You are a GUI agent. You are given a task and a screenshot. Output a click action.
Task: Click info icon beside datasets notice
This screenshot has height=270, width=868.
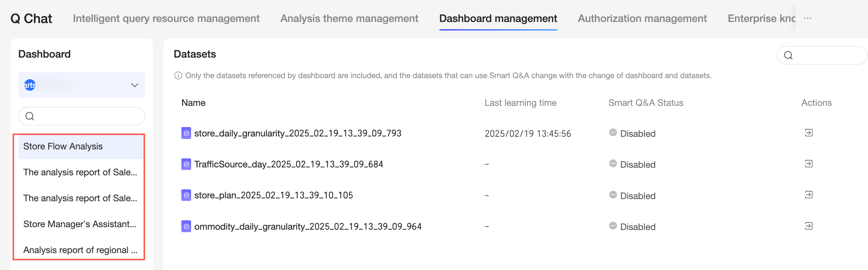point(178,76)
